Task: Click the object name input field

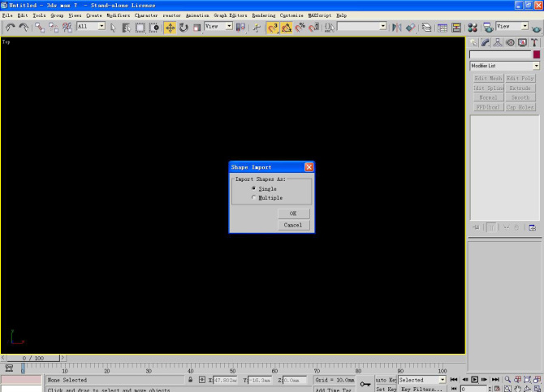Action: [500, 54]
